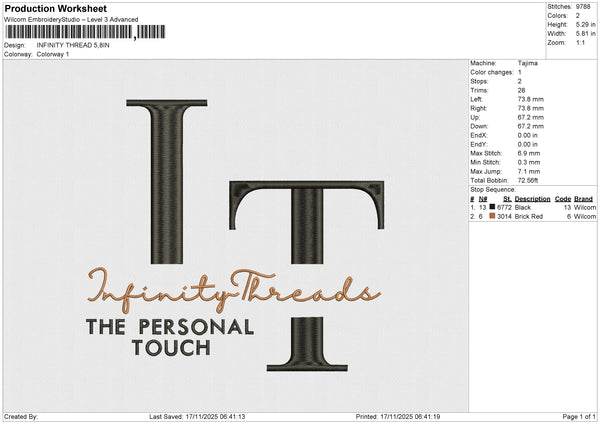Click the Color changes label
The width and height of the screenshot is (600, 424).
[x=492, y=72]
